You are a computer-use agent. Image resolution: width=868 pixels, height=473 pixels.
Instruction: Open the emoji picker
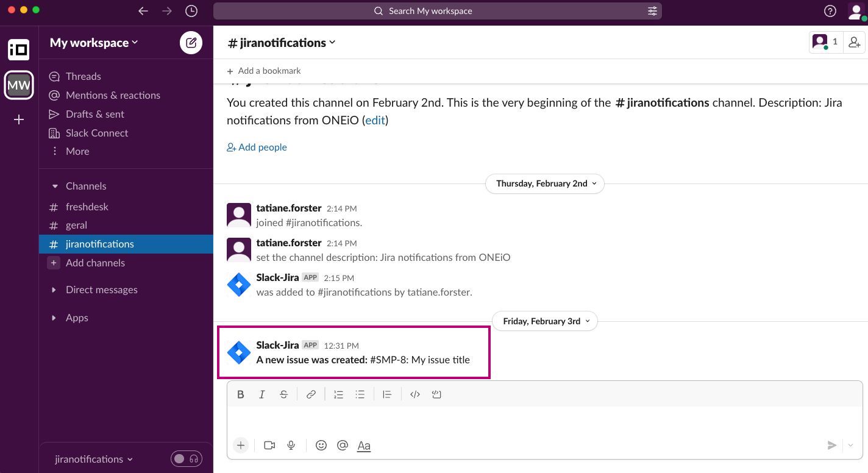pyautogui.click(x=321, y=446)
